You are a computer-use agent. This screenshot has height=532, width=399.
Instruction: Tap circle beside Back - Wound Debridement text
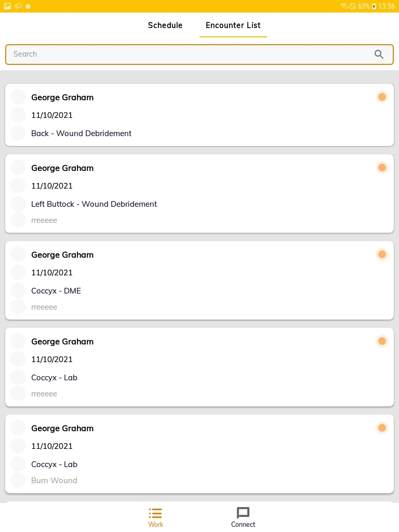(18, 133)
